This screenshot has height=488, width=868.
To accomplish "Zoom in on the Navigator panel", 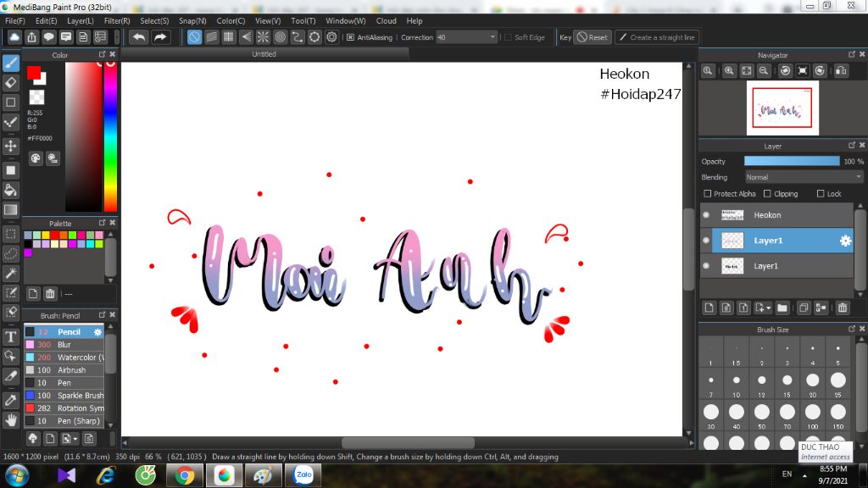I will (x=729, y=71).
